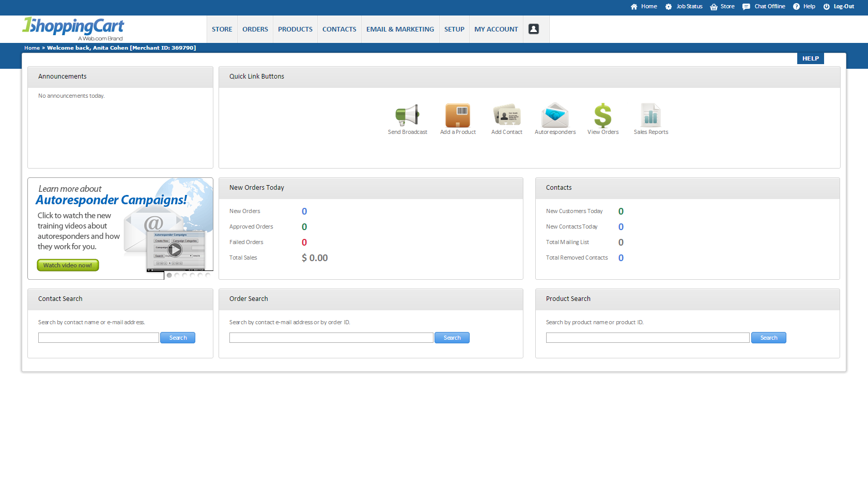This screenshot has width=868, height=499.
Task: Play the autoresponder training video thumbnail
Action: pos(175,250)
